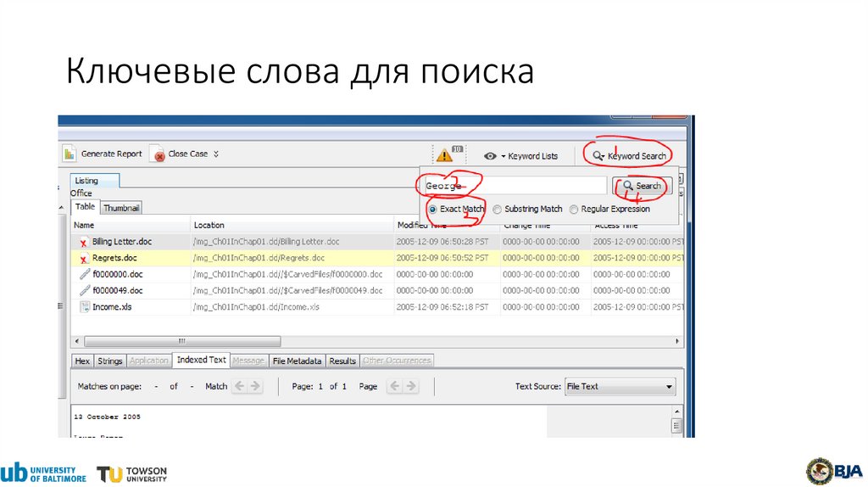The image size is (868, 487).
Task: Select the Regular Expression radio button
Action: tap(574, 210)
